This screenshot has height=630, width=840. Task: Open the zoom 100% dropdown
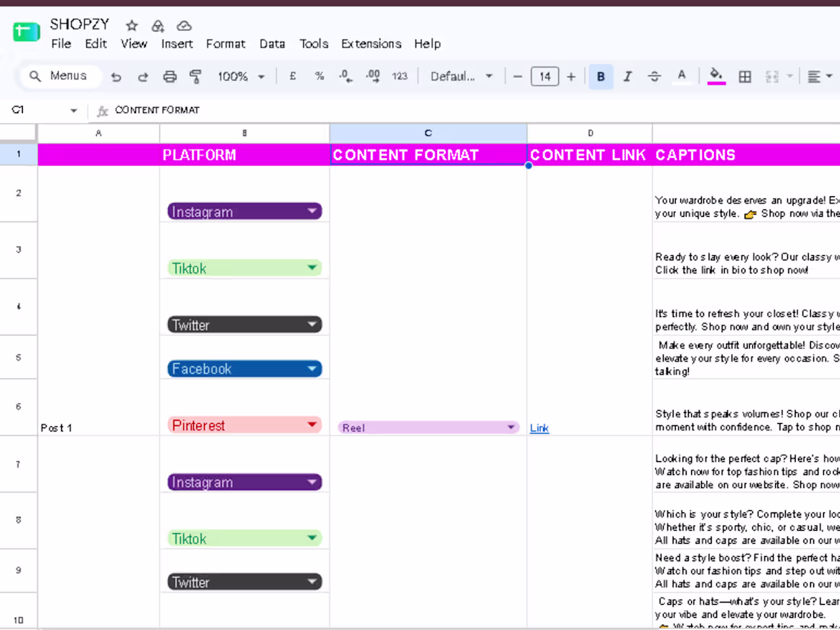click(241, 76)
